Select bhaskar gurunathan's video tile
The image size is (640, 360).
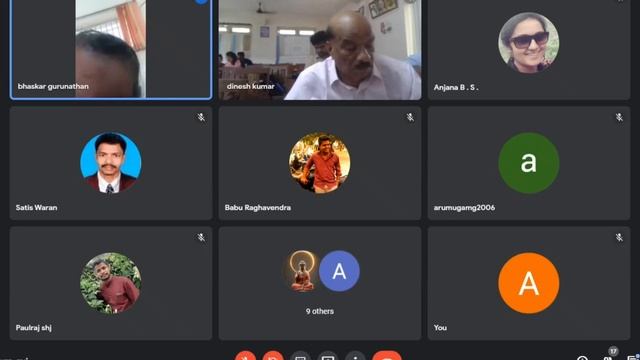111,49
